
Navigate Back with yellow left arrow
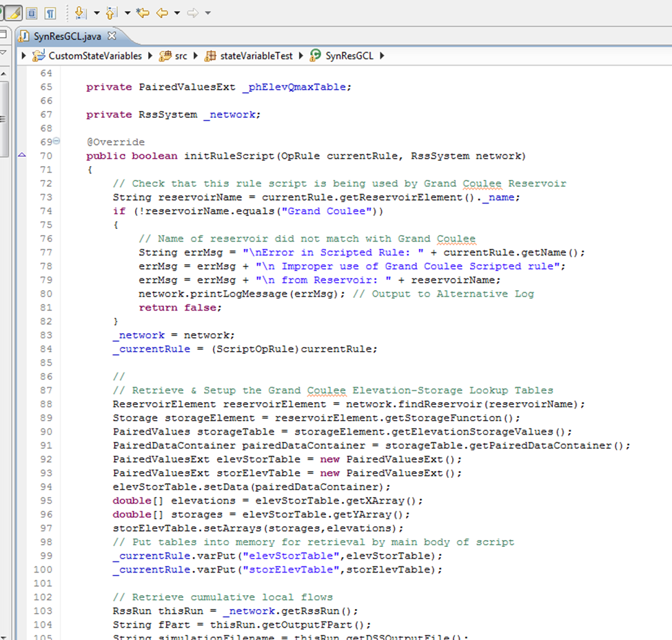coord(162,13)
